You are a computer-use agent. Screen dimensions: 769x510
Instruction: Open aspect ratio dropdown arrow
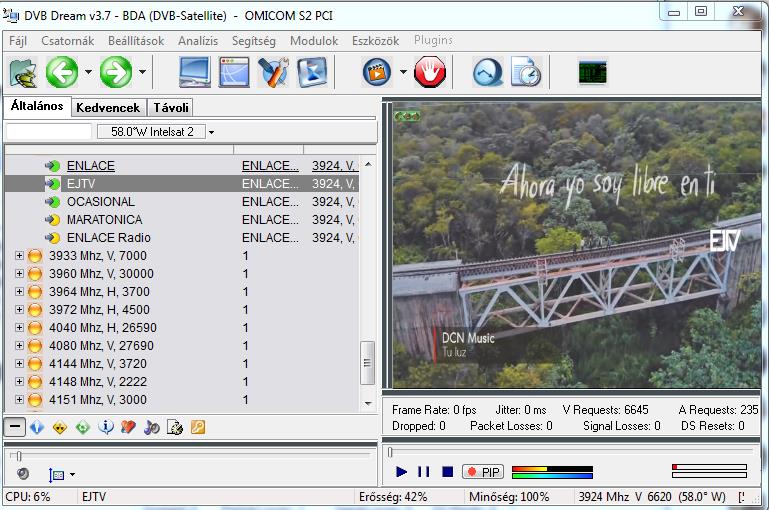[x=73, y=474]
